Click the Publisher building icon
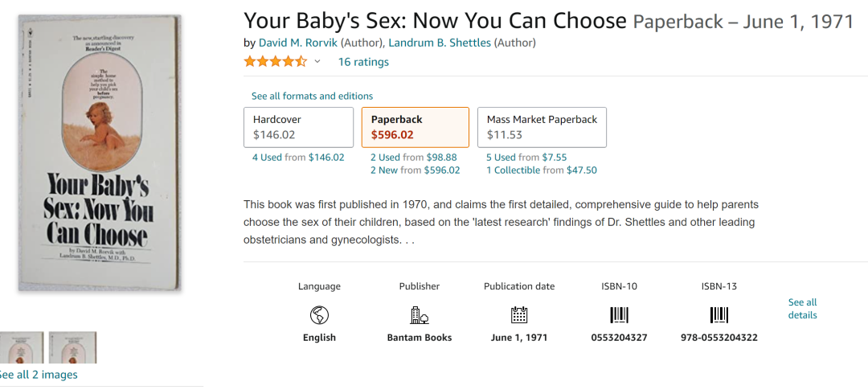Image resolution: width=868 pixels, height=390 pixels. (420, 314)
